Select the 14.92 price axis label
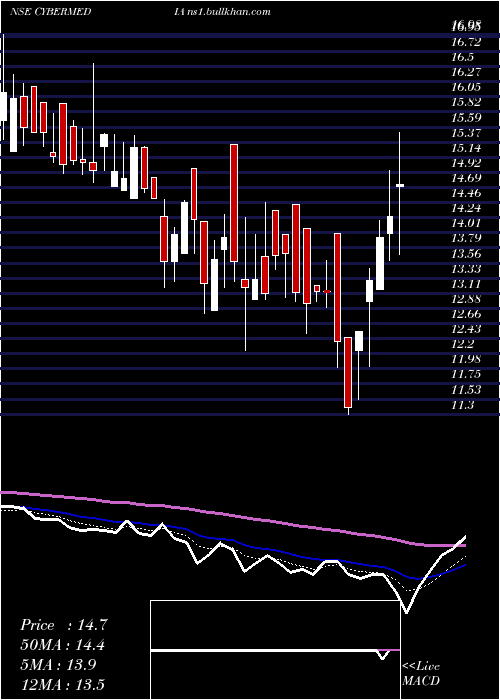This screenshot has width=500, height=700. tap(466, 162)
